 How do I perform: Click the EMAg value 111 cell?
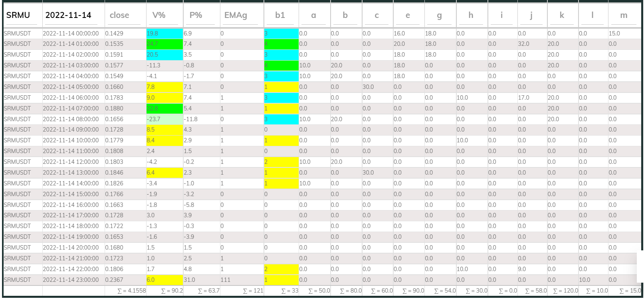(241, 280)
